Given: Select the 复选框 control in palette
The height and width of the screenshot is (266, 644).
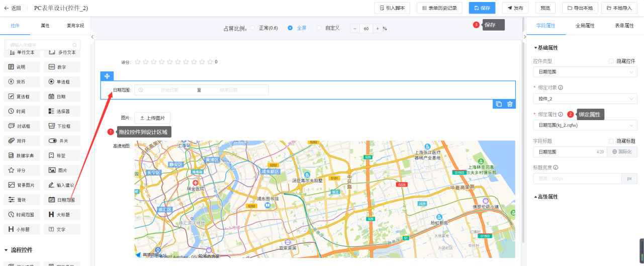Looking at the screenshot, I should click(x=22, y=97).
